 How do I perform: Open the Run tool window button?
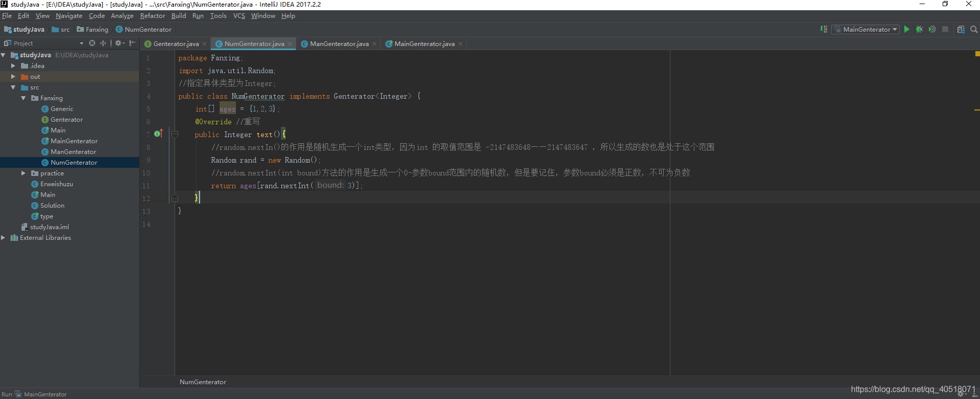click(7, 394)
